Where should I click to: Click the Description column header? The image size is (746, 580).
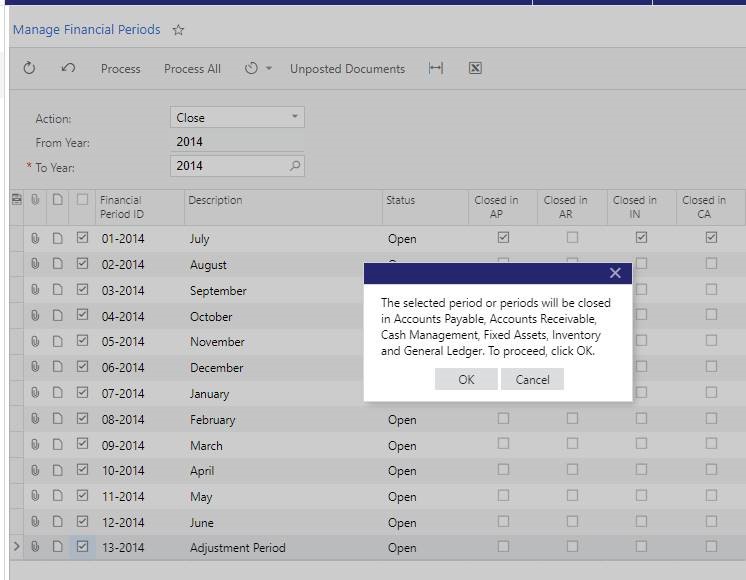[x=215, y=200]
